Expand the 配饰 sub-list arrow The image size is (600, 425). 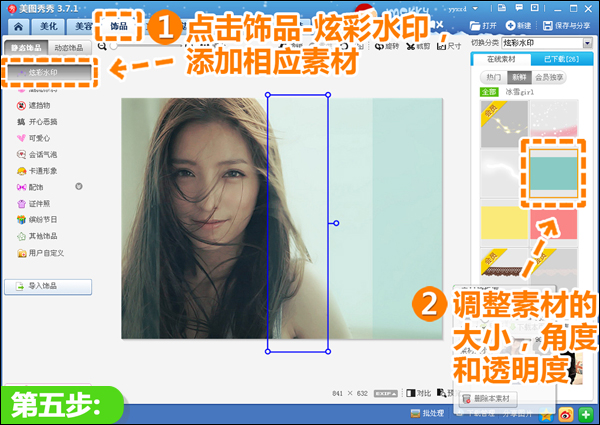tap(79, 186)
